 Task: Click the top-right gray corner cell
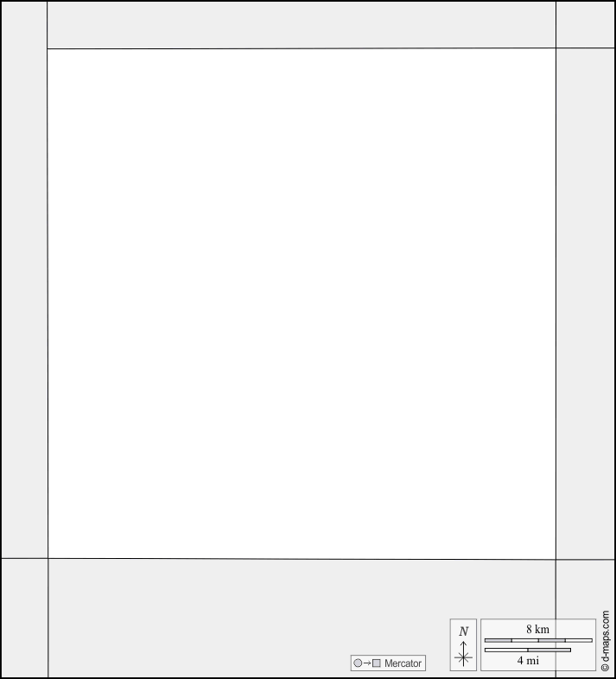(x=585, y=25)
